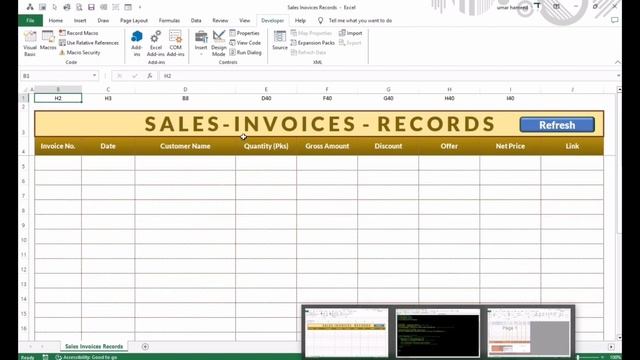The width and height of the screenshot is (640, 360).
Task: Click Save in Quick Access Toolbar
Action: (91, 7)
